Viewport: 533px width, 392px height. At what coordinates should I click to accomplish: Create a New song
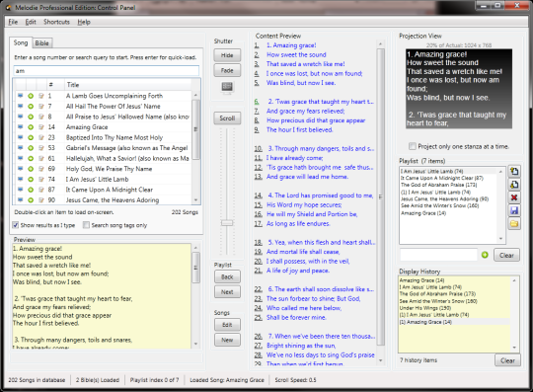coord(227,340)
